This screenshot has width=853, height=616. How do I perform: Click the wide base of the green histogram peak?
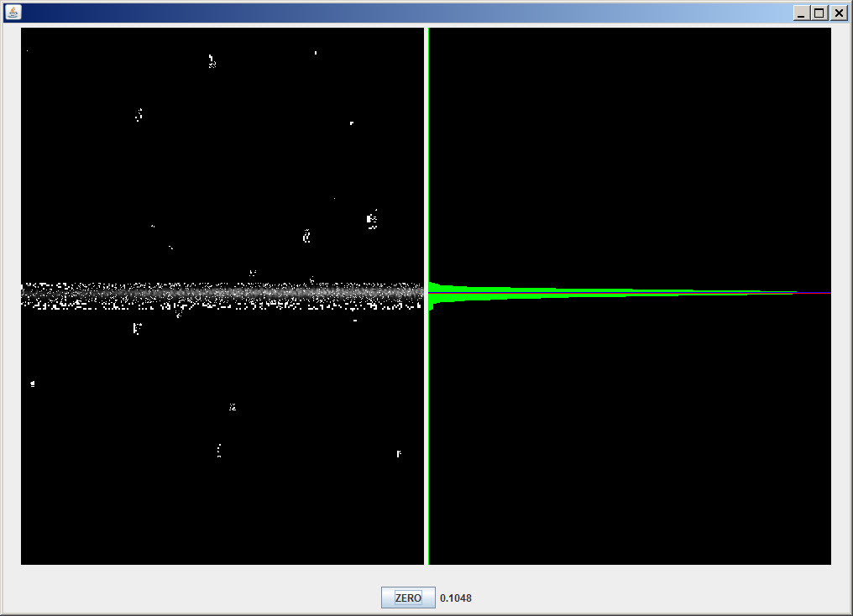(445, 292)
